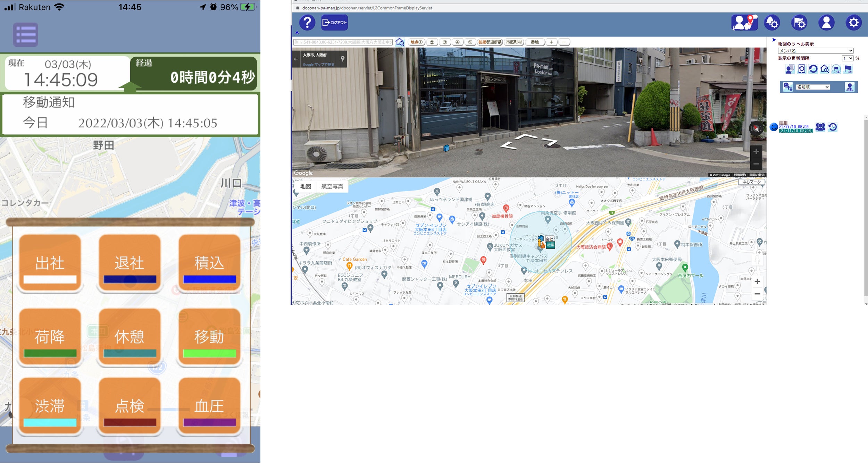Tap the 移動 button with green swatch
This screenshot has width=868, height=463.
tap(209, 337)
